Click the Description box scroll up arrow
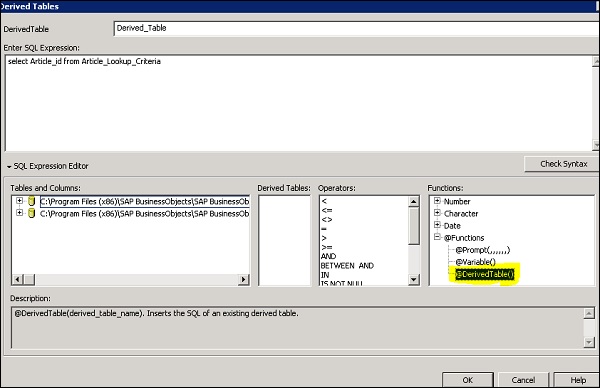Viewport: 600px width, 388px height. [x=589, y=313]
